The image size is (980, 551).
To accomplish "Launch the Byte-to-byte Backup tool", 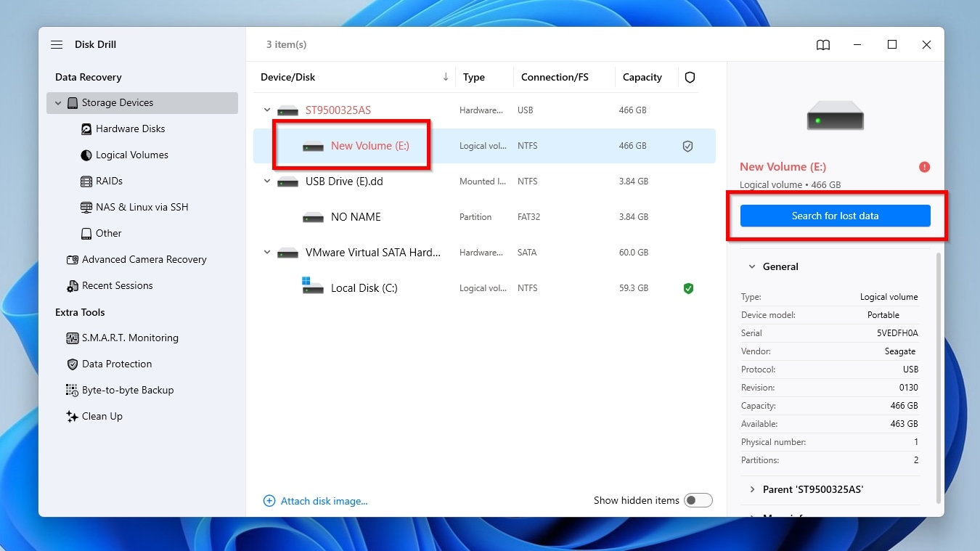I will 128,390.
